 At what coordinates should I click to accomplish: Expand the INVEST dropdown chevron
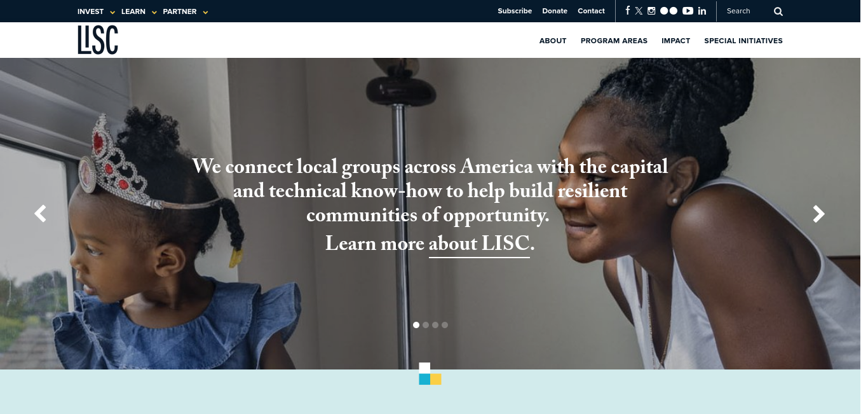(112, 12)
